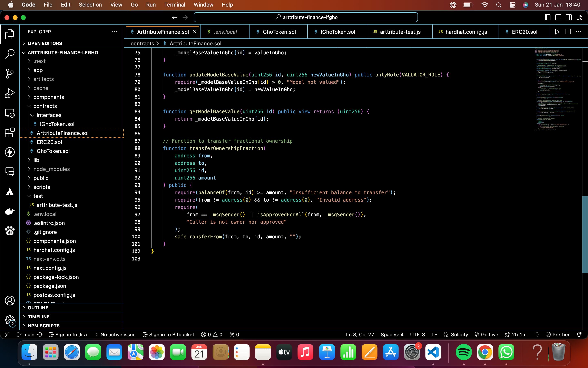
Task: Expand the node_modules folder
Action: 72,169
